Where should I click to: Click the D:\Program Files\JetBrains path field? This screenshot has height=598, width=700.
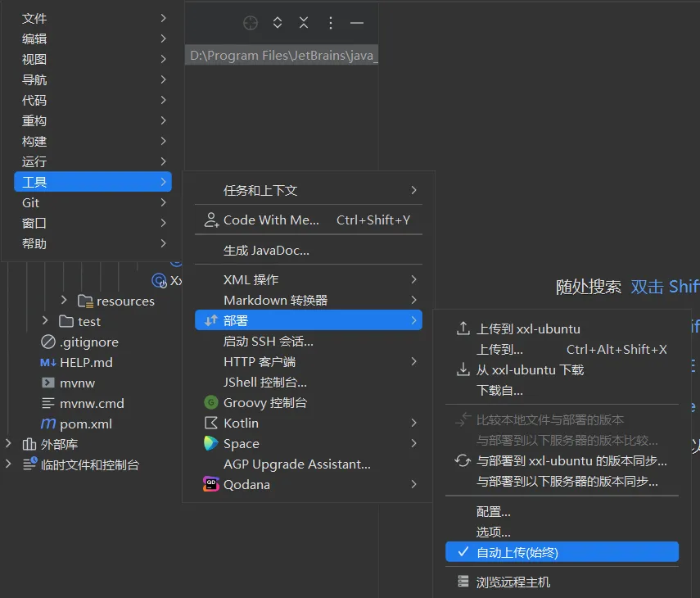point(282,55)
